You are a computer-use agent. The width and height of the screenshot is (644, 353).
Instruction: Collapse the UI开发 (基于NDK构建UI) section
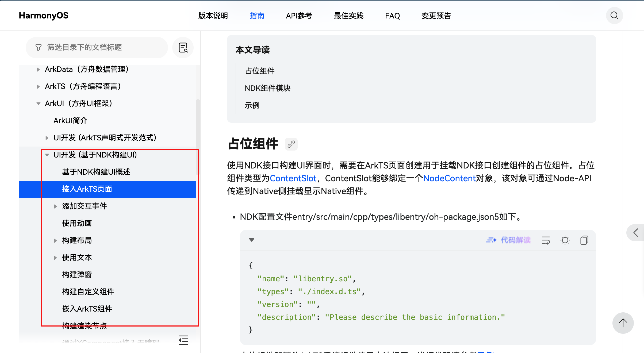click(47, 155)
